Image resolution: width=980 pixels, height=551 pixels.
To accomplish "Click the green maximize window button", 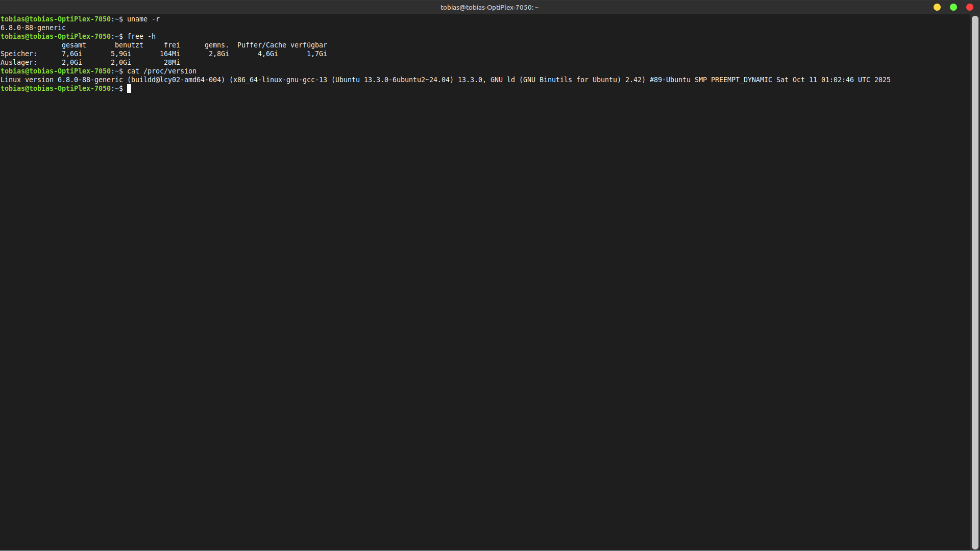I will [x=953, y=7].
